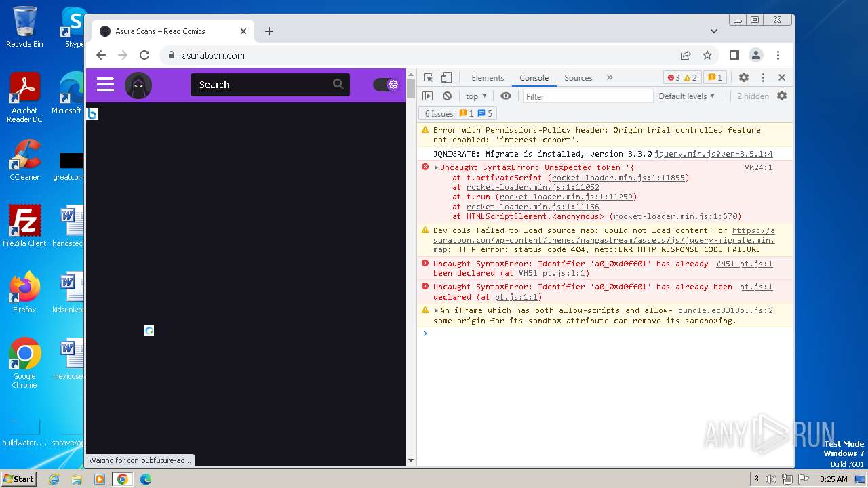Viewport: 868px width, 488px height.
Task: Open the jquery.min.js?ver=3.5.1:4 link
Action: tap(713, 154)
